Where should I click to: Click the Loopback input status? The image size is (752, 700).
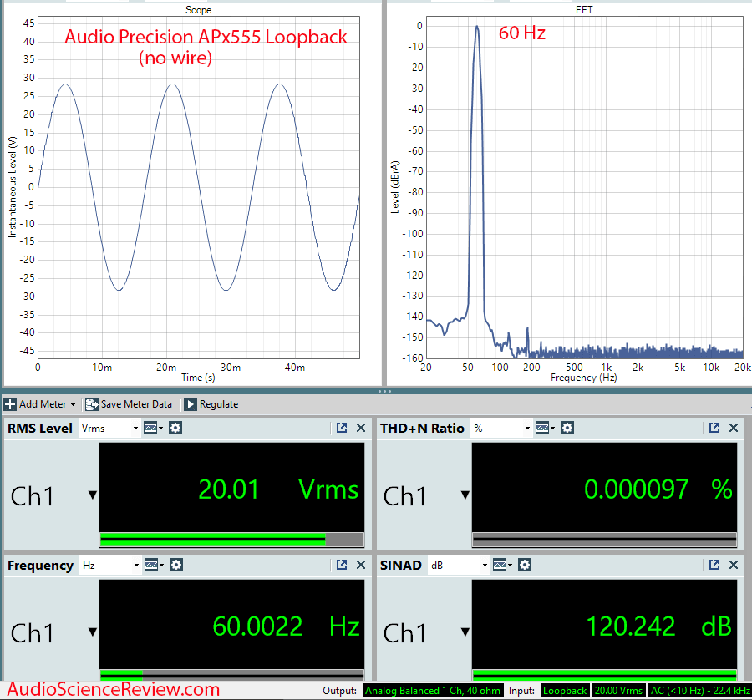(x=565, y=691)
